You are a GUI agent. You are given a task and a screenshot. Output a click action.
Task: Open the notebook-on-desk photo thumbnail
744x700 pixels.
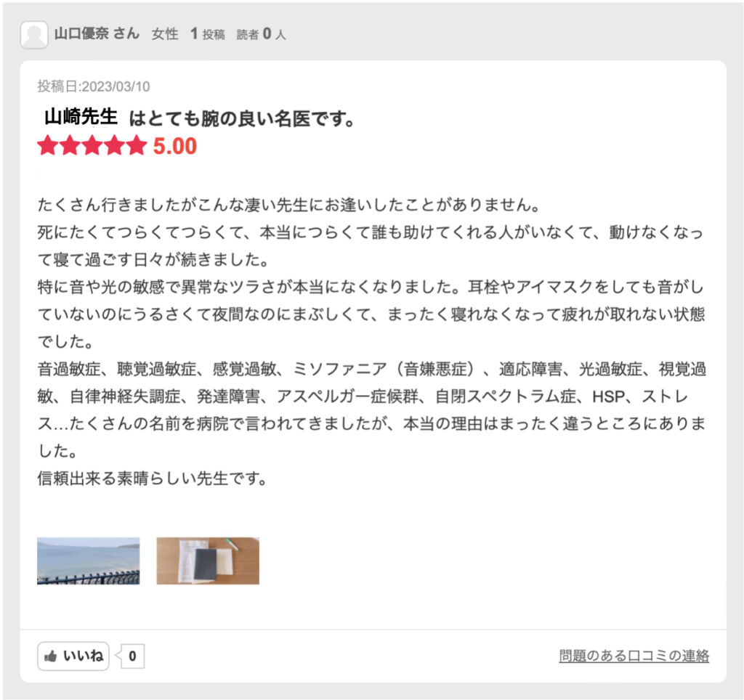208,561
